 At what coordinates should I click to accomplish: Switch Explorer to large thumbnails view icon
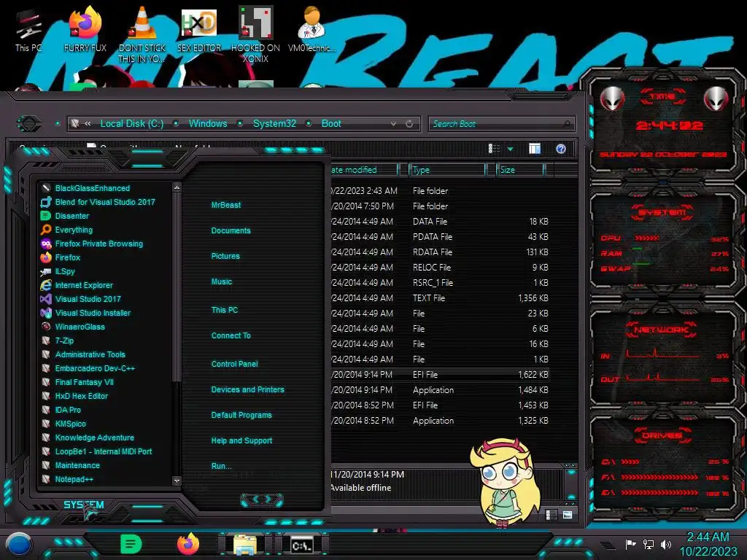(568, 515)
